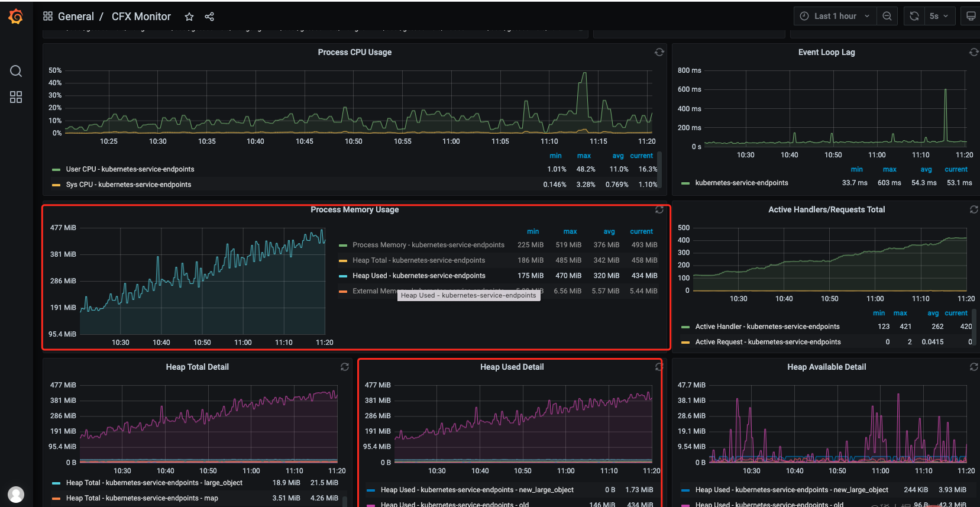Toggle Event Loop Lag kubernetes-service-endpoints series
This screenshot has width=980, height=507.
[742, 183]
